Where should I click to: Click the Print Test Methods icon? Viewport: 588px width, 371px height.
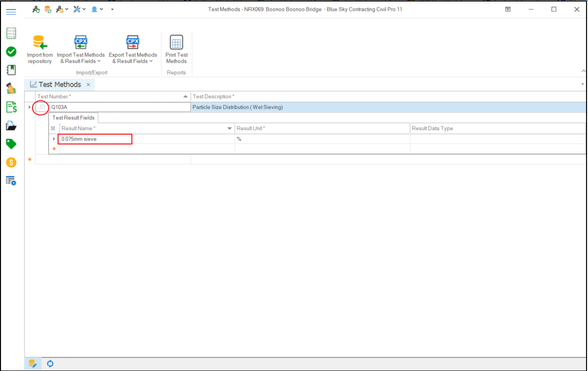coord(176,43)
